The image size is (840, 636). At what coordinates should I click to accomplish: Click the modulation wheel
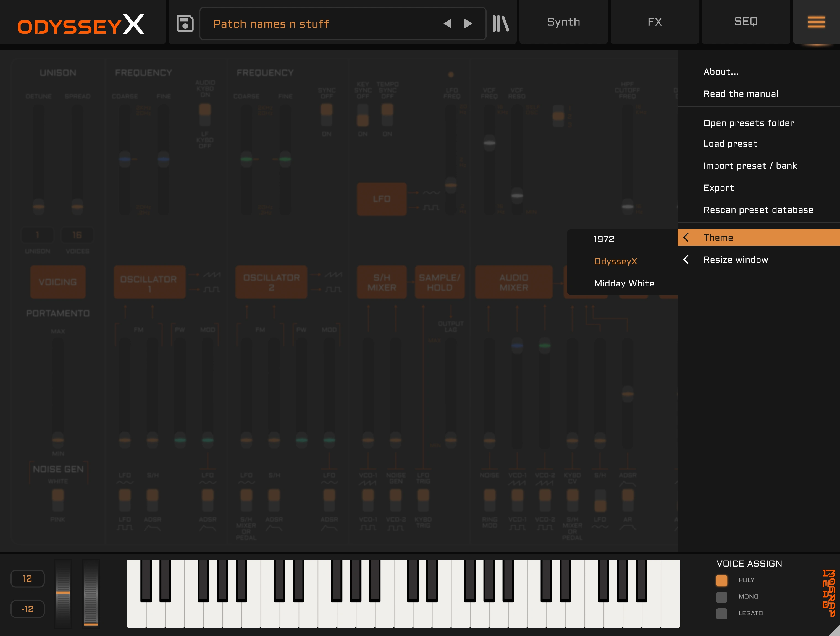click(91, 593)
